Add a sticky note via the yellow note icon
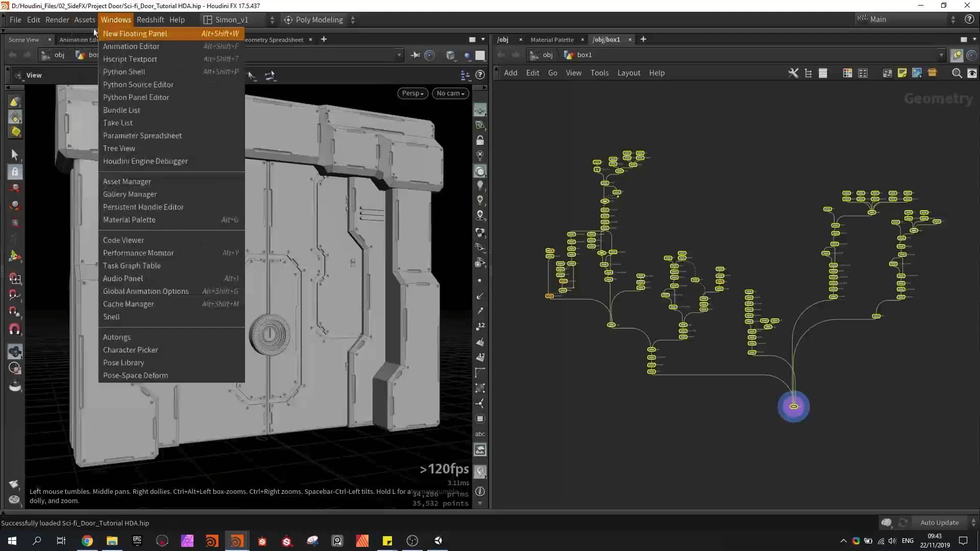Viewport: 980px width, 551px height. 902,73
